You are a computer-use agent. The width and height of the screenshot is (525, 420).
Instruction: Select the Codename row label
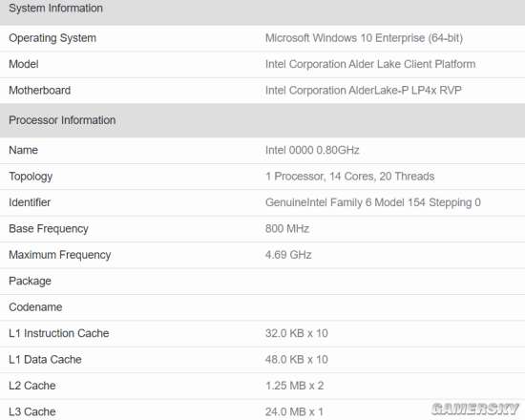click(35, 307)
